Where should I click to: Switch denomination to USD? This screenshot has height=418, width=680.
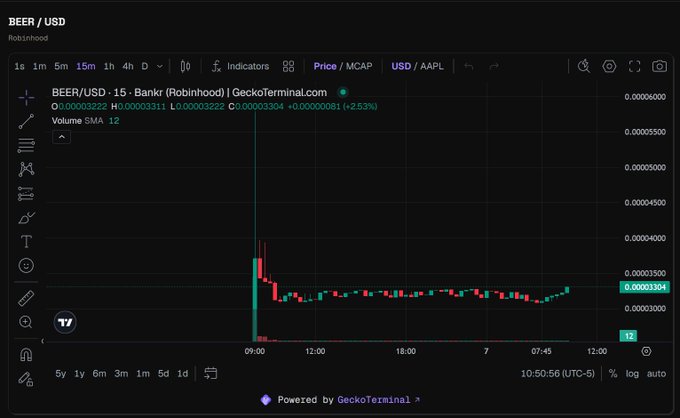click(x=401, y=66)
